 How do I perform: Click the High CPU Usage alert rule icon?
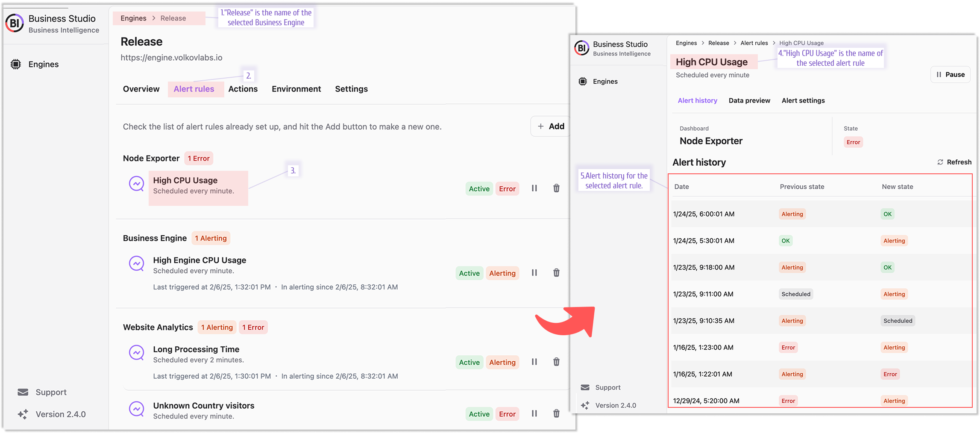[137, 184]
